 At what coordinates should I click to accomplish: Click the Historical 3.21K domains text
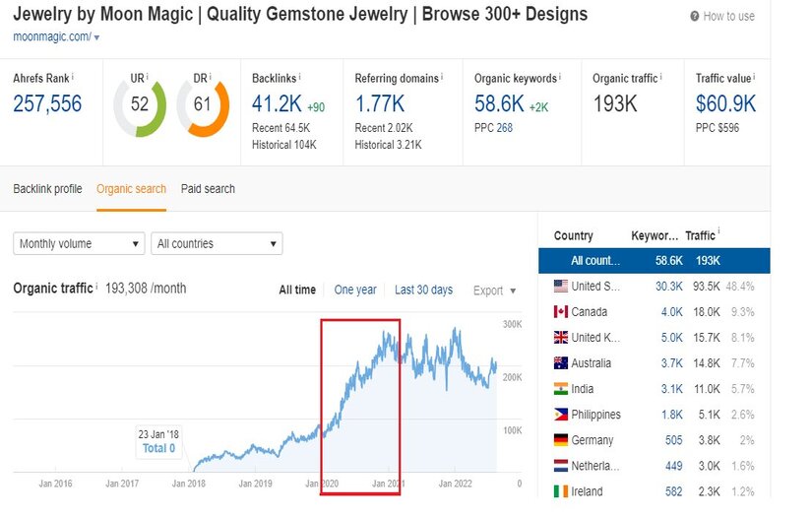388,145
